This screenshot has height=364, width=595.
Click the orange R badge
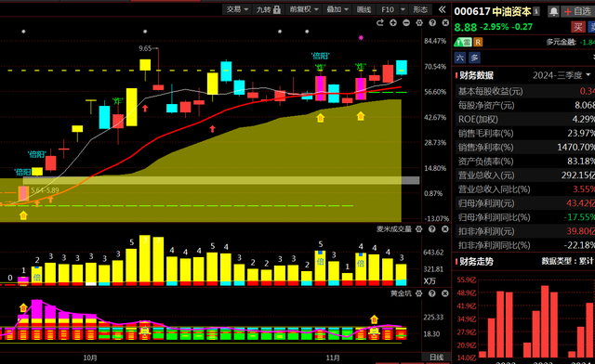pos(478,42)
